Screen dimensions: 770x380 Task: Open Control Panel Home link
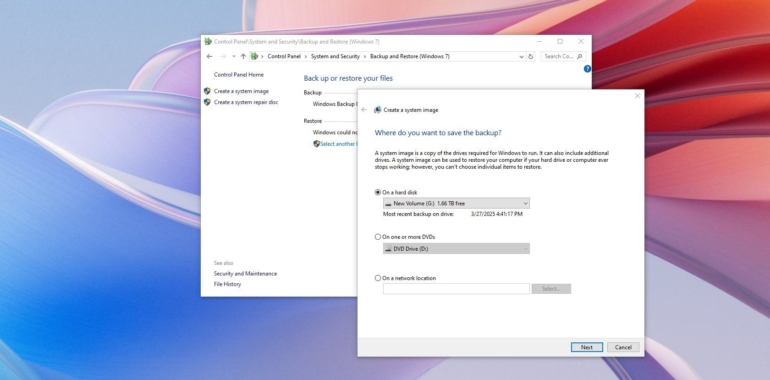click(239, 75)
